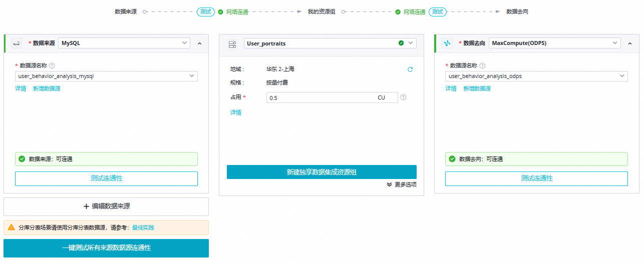Click the 数据去向 step label in progress bar
644x263 pixels.
[x=517, y=11]
